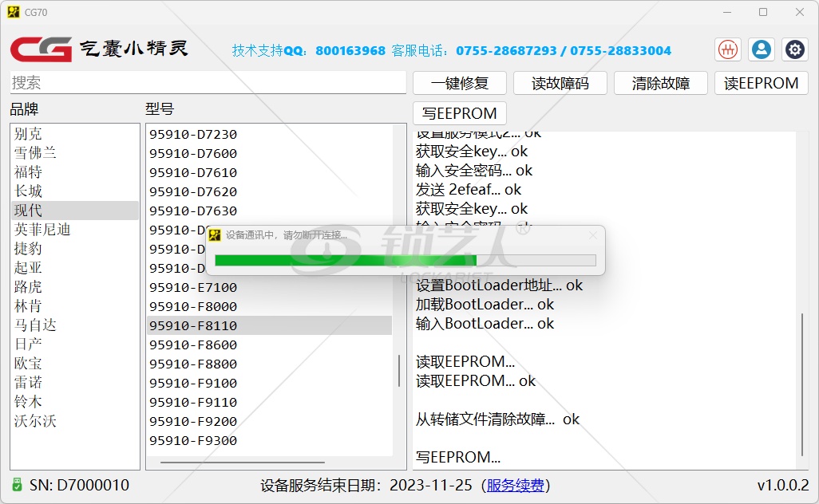819x504 pixels.
Task: Select model 95910-F8000
Action: tap(270, 306)
